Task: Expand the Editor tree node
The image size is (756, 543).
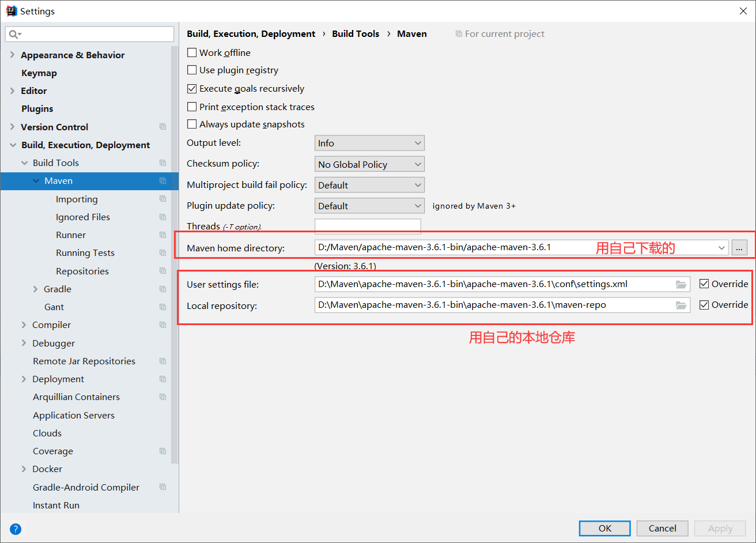Action: [12, 90]
